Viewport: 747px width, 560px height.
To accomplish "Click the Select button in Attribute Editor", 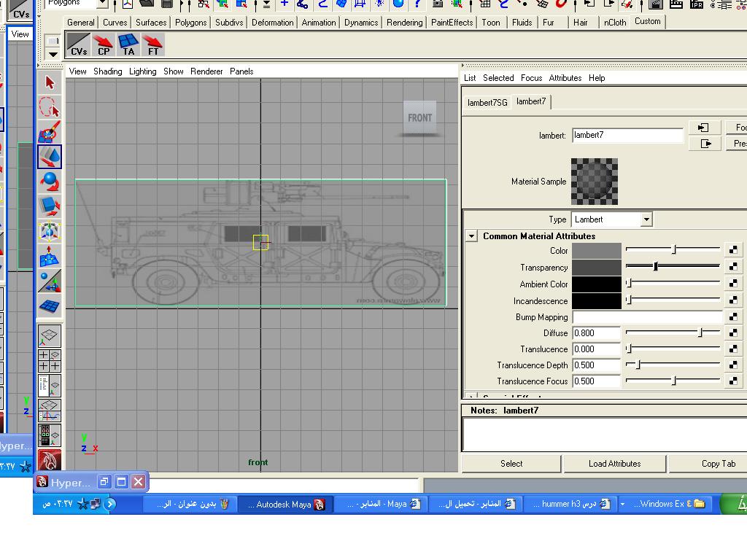I will [511, 464].
